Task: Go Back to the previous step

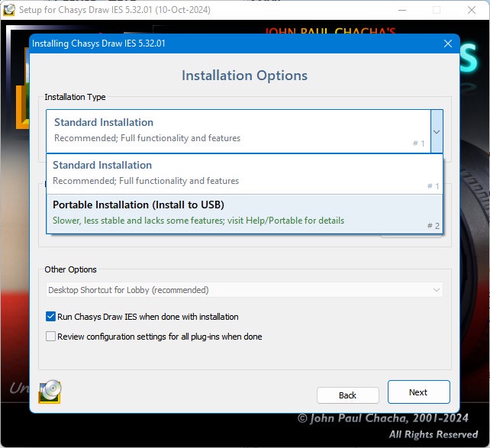Action: pos(348,395)
